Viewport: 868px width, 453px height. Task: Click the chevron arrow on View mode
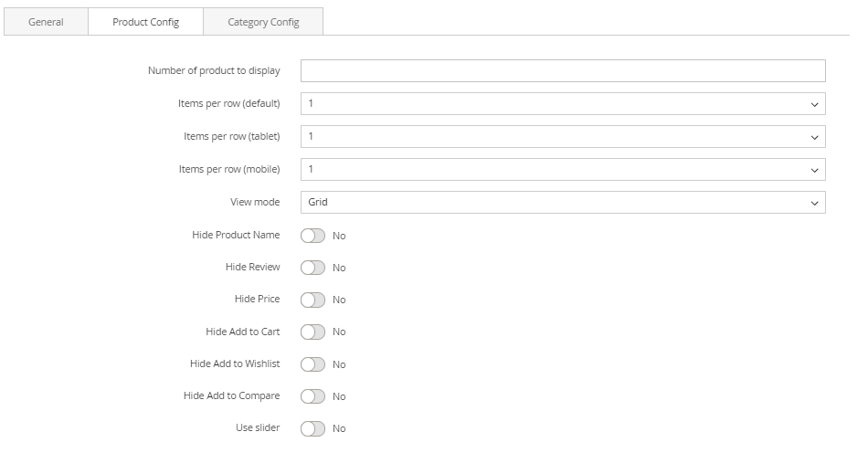[x=815, y=203]
